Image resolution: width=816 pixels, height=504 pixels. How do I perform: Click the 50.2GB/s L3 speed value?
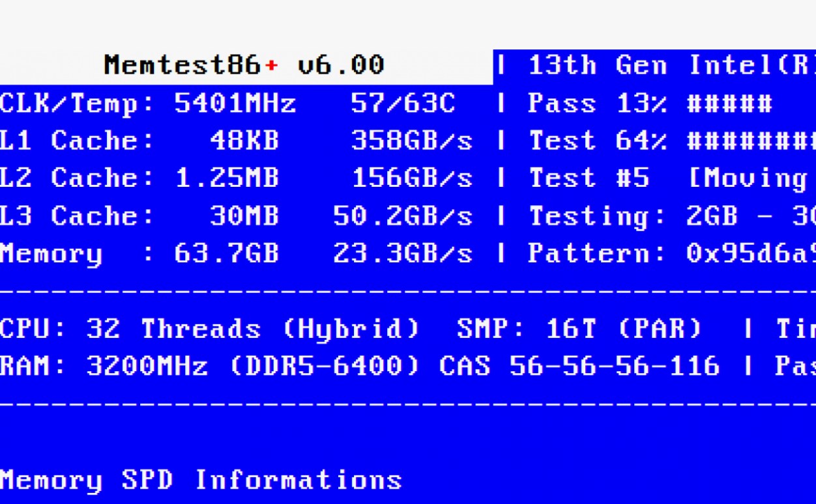point(403,216)
